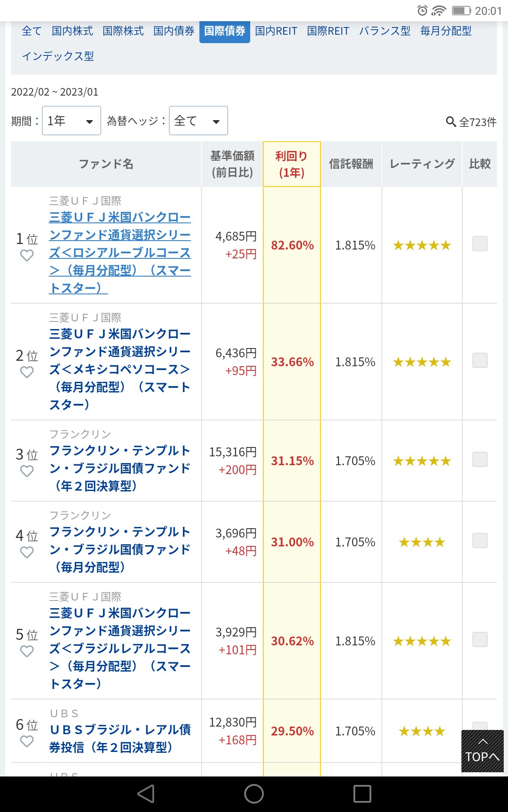
Task: Switch to 国内REIT category tab
Action: pos(276,31)
